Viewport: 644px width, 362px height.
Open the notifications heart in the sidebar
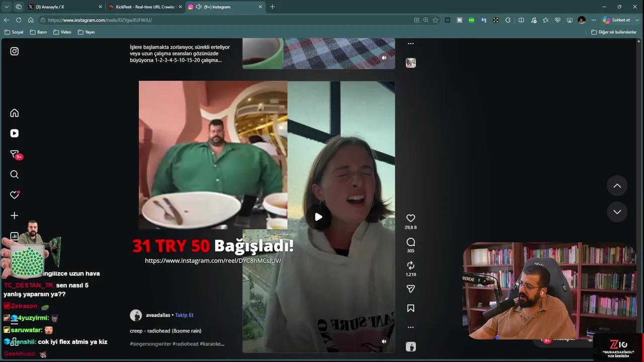pyautogui.click(x=15, y=195)
